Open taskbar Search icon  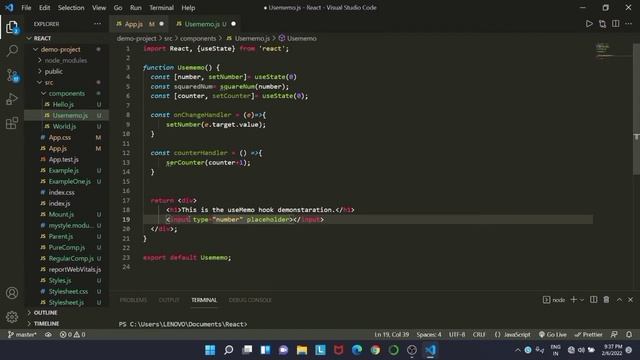pyautogui.click(x=229, y=350)
